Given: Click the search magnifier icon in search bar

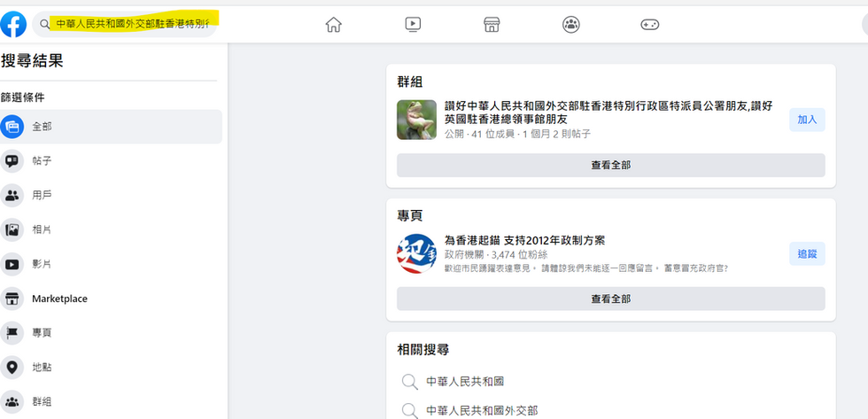Looking at the screenshot, I should click(x=44, y=24).
